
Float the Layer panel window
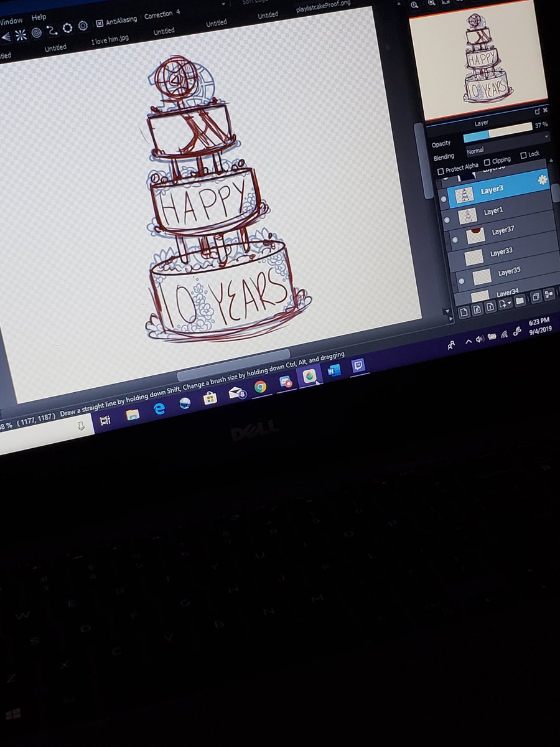pos(538,111)
